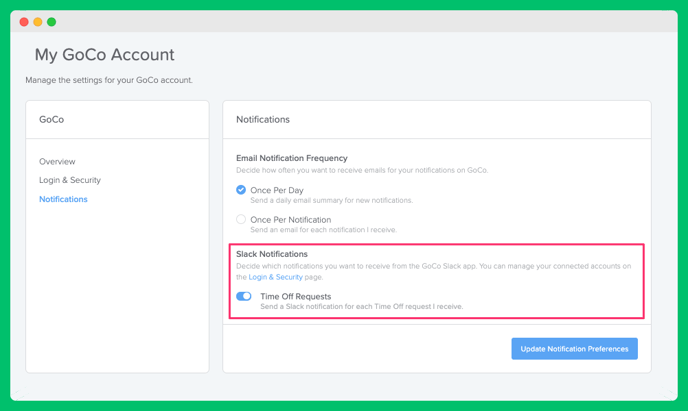Click the red close window button

(24, 22)
